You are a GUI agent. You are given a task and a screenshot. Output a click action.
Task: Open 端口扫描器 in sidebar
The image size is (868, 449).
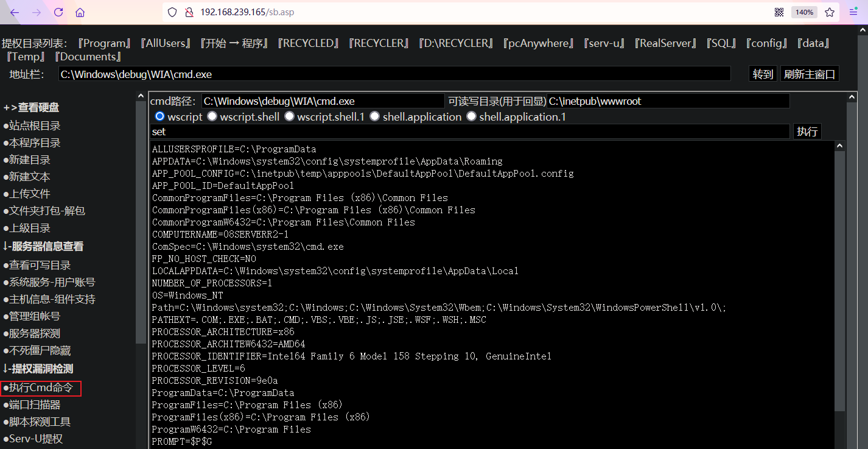click(x=32, y=405)
